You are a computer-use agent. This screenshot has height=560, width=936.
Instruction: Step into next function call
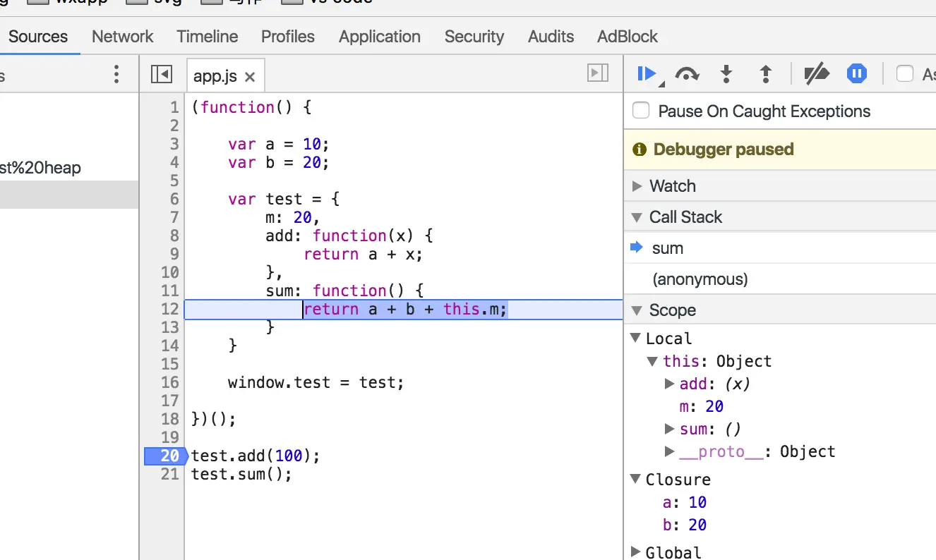[726, 73]
